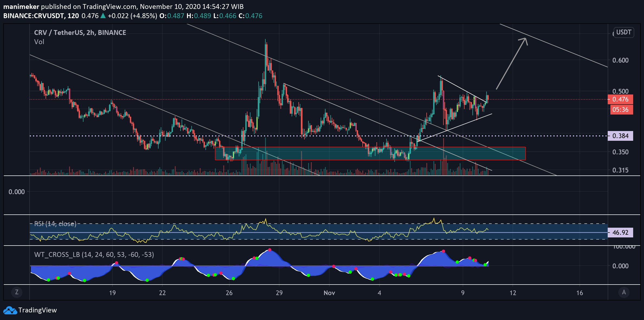Click the TradingView logo

[x=10, y=310]
